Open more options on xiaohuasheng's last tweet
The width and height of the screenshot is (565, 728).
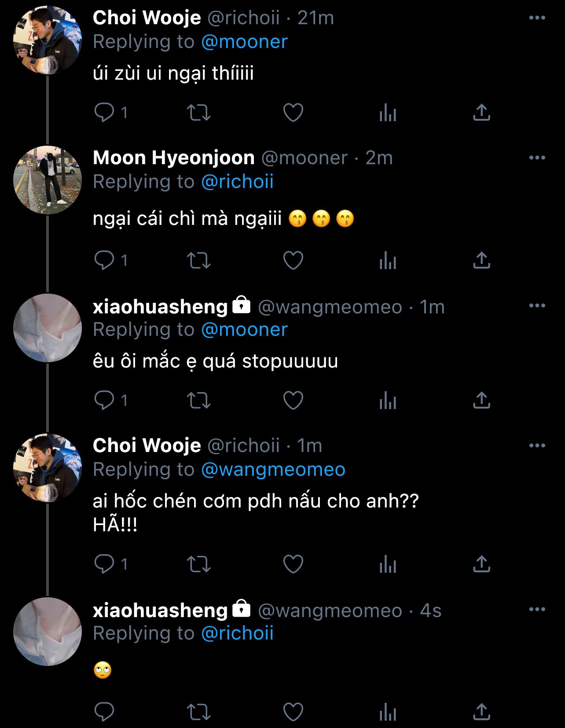tap(537, 609)
